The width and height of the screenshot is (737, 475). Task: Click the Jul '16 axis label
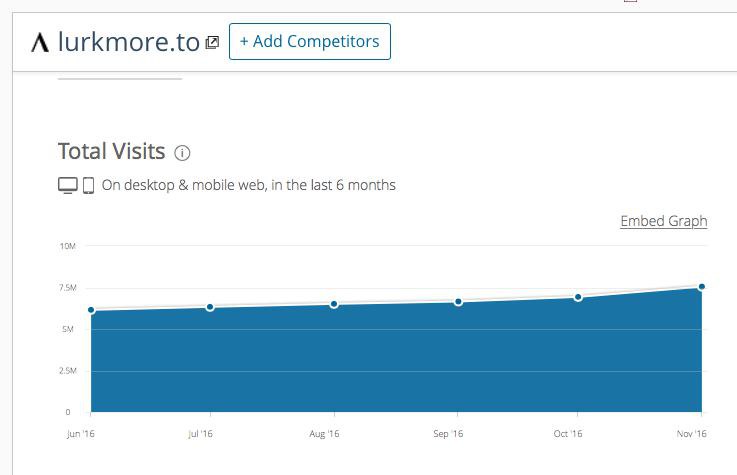coord(200,434)
